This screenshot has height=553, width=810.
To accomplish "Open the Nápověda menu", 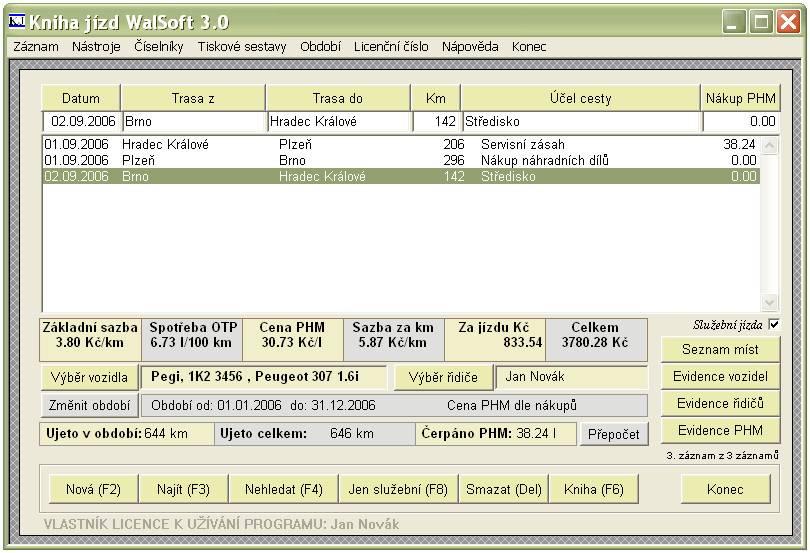I will click(x=470, y=47).
